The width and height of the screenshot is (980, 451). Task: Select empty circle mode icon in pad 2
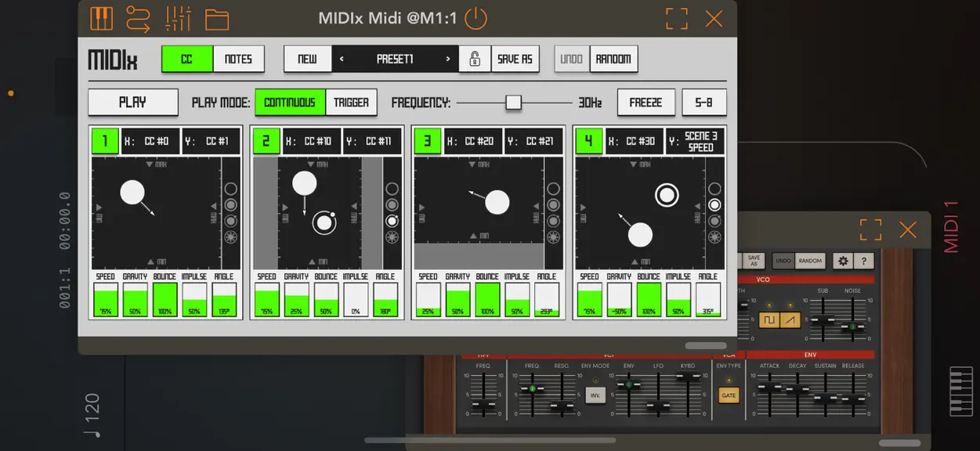coord(392,189)
